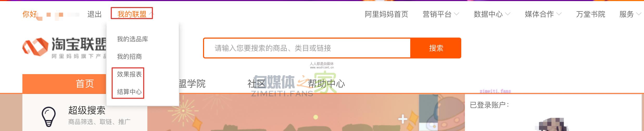This screenshot has width=644, height=131.
Task: Click the plus icon on the banner
Action: 403,119
